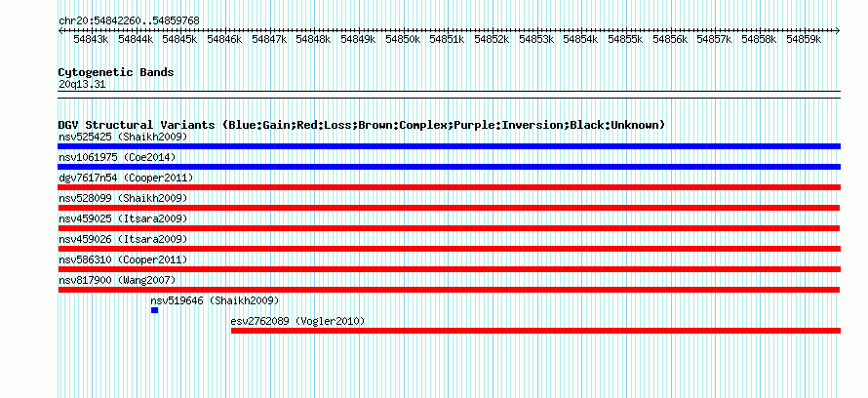Click the 54845k ruler tick label
Viewport: 868px width, 398px height.
179,39
